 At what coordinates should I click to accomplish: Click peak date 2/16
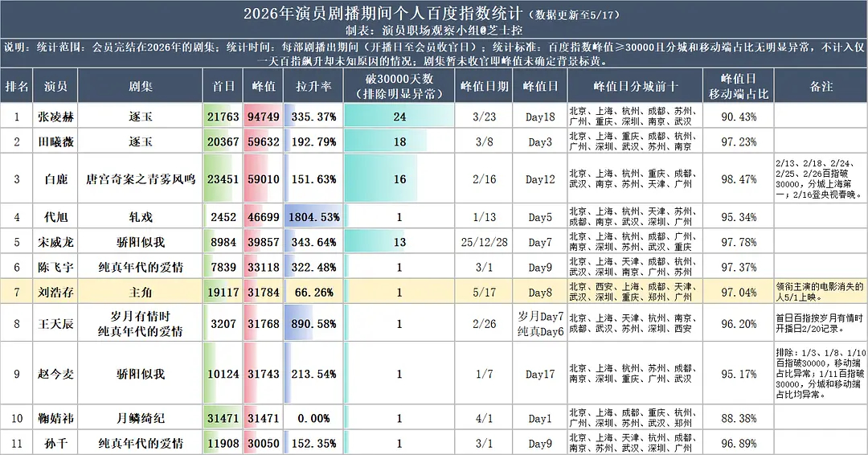tap(484, 179)
